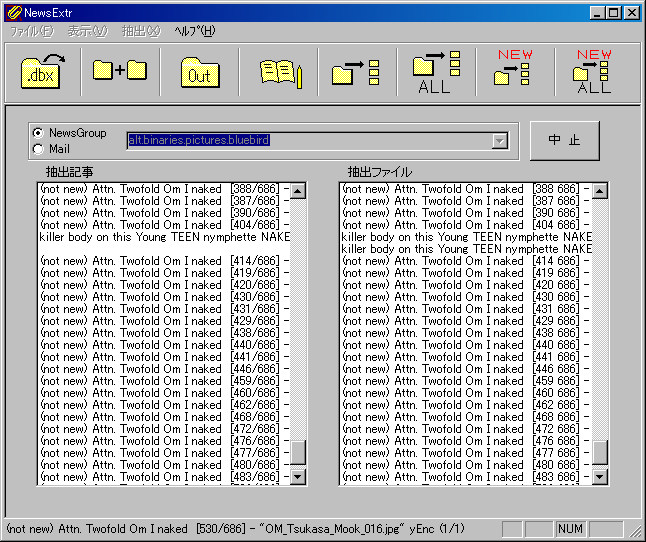The height and width of the screenshot is (542, 646).
Task: Open the ヘルプ(H) menu
Action: (x=194, y=31)
